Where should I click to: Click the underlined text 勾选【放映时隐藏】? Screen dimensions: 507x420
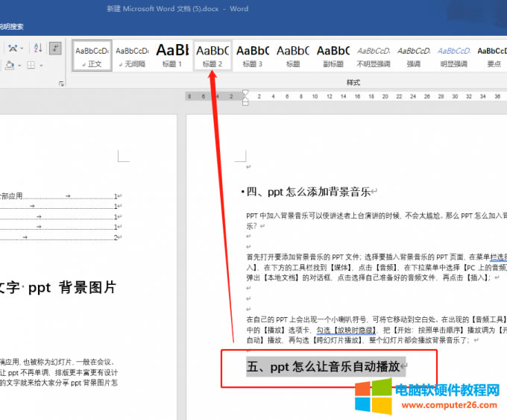346,330
